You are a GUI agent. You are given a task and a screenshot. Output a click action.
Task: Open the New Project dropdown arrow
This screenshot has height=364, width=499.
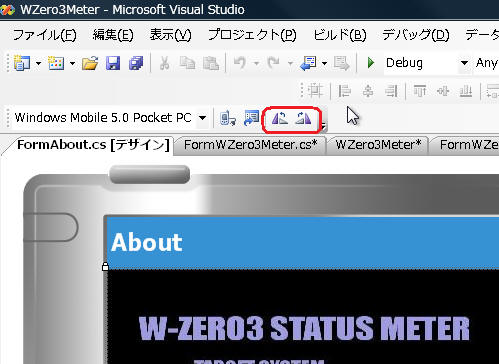pos(38,63)
